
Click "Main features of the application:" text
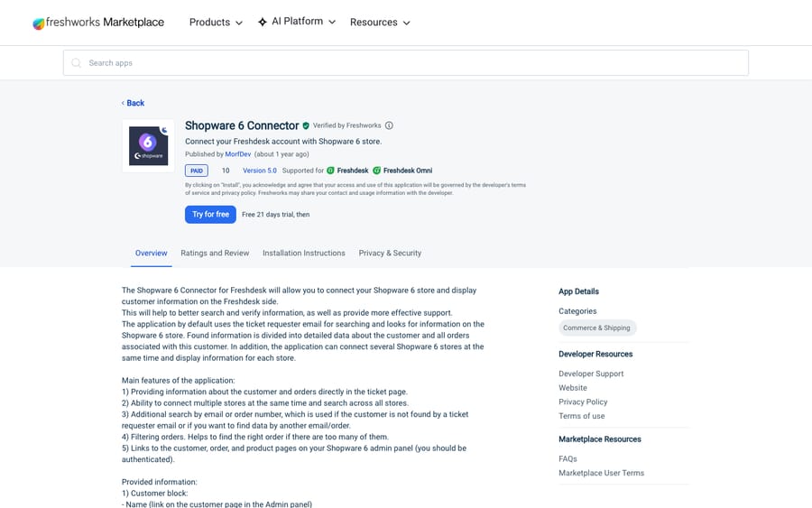click(x=178, y=381)
